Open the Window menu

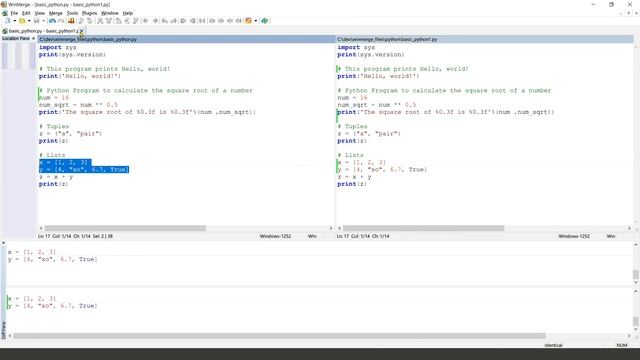[109, 13]
